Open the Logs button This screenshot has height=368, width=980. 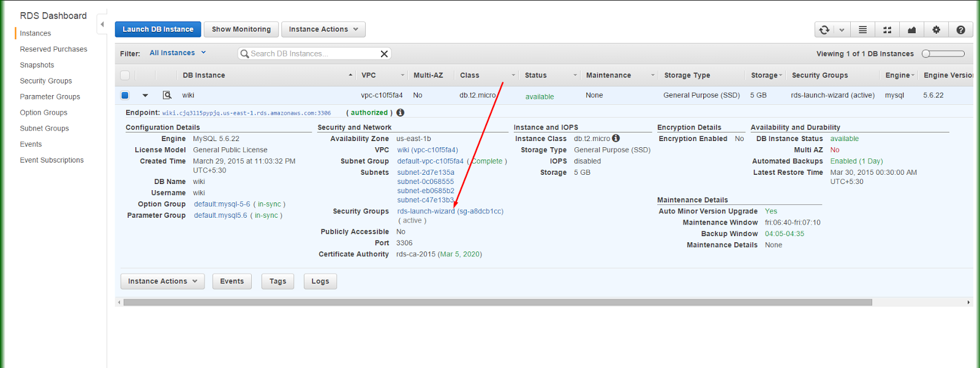click(320, 281)
